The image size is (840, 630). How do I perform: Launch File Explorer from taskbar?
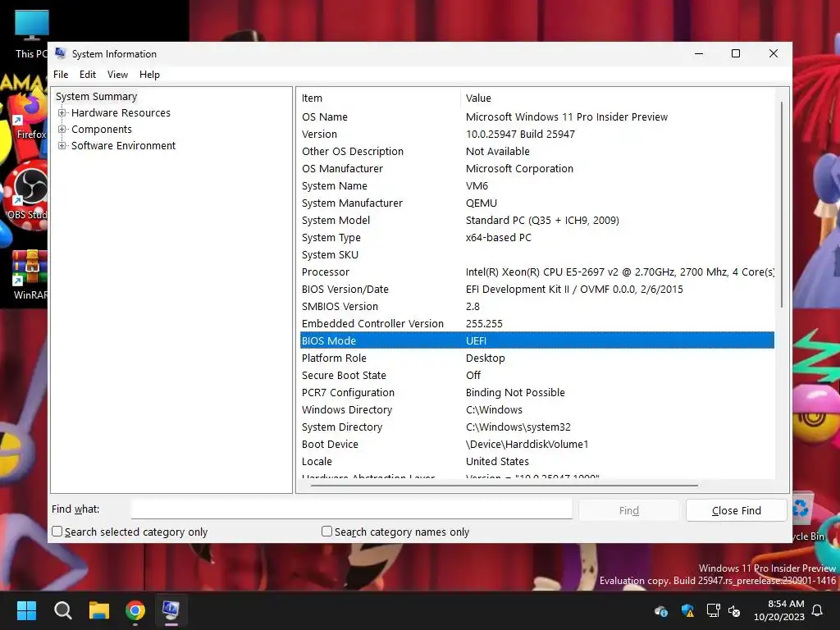(x=99, y=610)
